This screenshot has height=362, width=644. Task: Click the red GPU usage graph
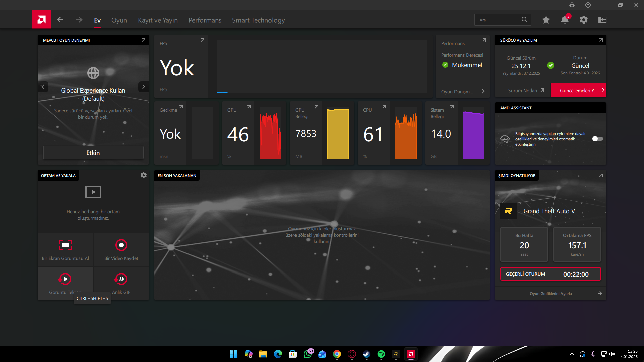[x=270, y=133]
